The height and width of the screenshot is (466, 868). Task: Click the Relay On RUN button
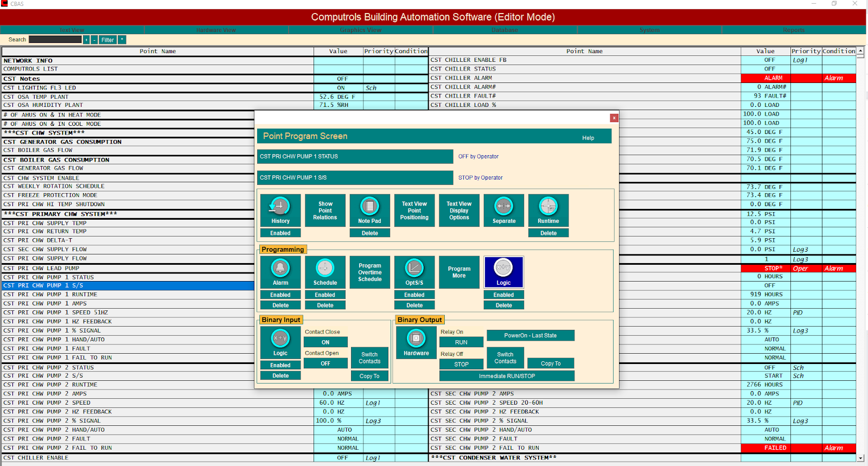(x=461, y=342)
